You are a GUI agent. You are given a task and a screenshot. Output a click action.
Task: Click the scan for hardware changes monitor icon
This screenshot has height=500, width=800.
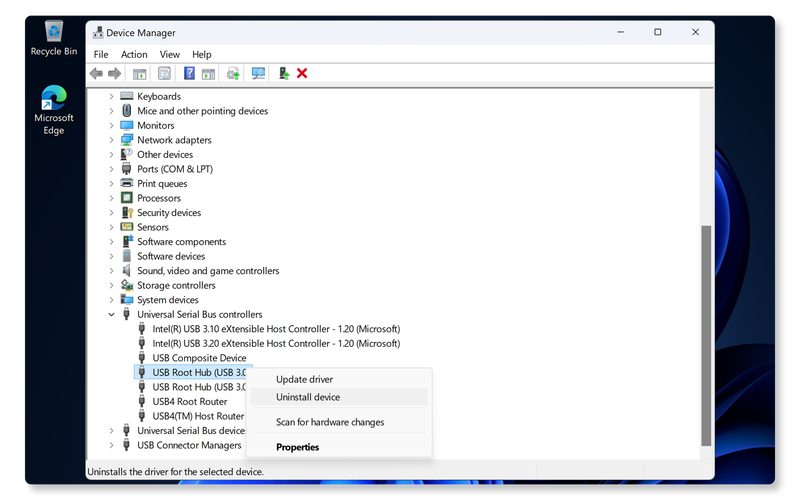259,73
